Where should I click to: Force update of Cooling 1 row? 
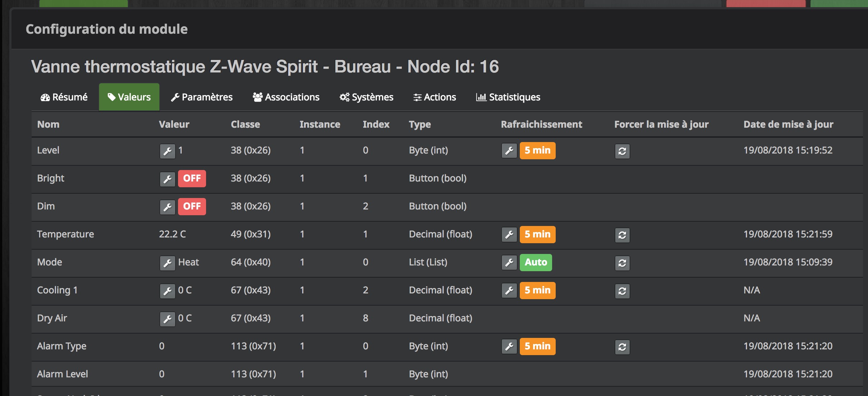click(622, 291)
